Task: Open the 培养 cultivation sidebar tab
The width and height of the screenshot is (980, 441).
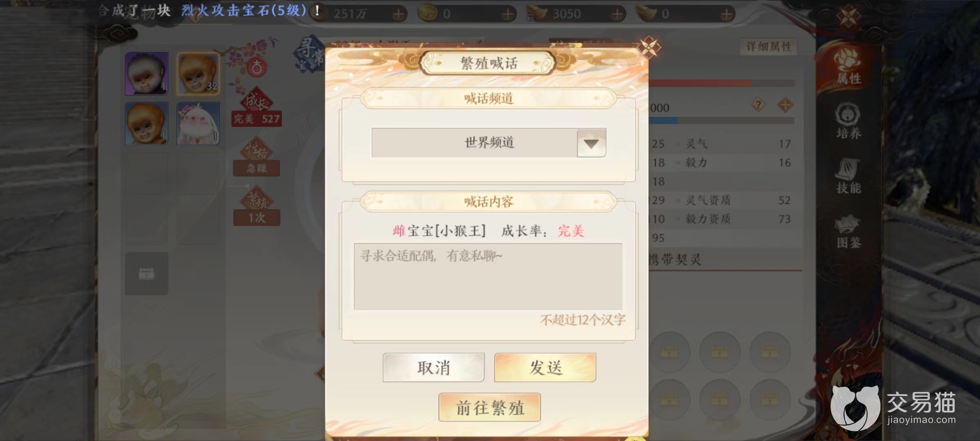Action: (849, 121)
